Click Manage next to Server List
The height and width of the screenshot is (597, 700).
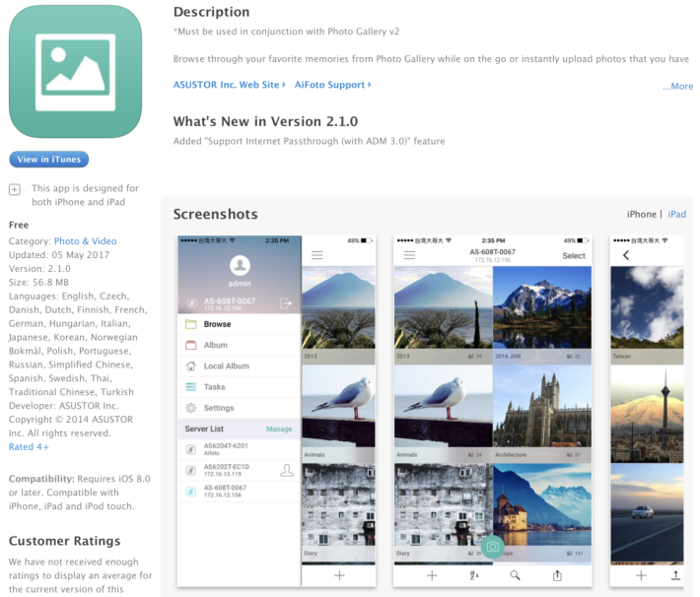279,429
